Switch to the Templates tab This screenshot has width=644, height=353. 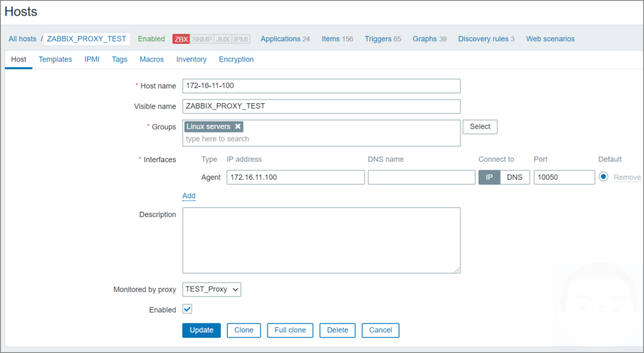click(55, 60)
